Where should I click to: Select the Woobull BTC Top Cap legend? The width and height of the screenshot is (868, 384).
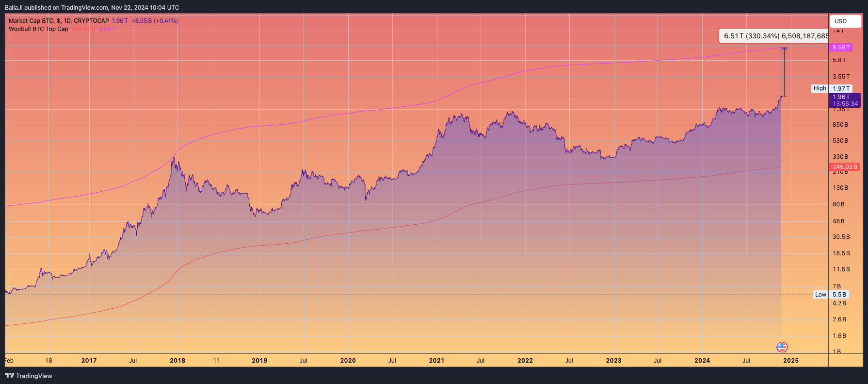[38, 29]
